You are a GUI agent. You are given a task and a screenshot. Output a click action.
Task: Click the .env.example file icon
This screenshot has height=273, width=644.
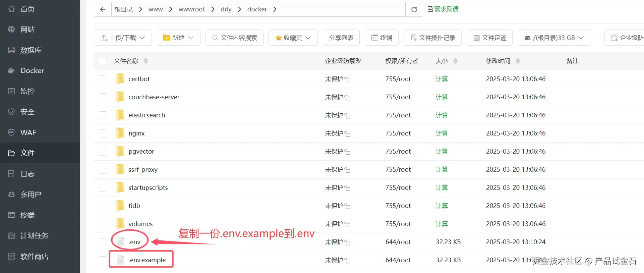(x=120, y=260)
